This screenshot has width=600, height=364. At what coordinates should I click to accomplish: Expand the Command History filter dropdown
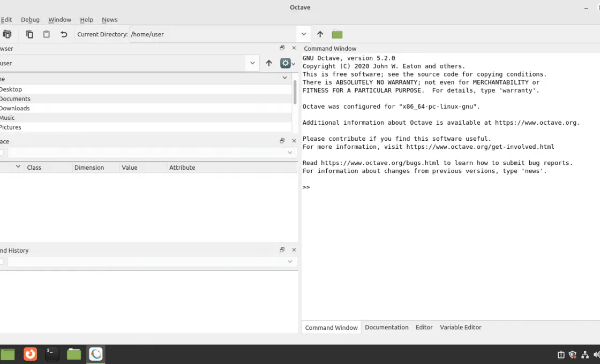[x=290, y=262]
